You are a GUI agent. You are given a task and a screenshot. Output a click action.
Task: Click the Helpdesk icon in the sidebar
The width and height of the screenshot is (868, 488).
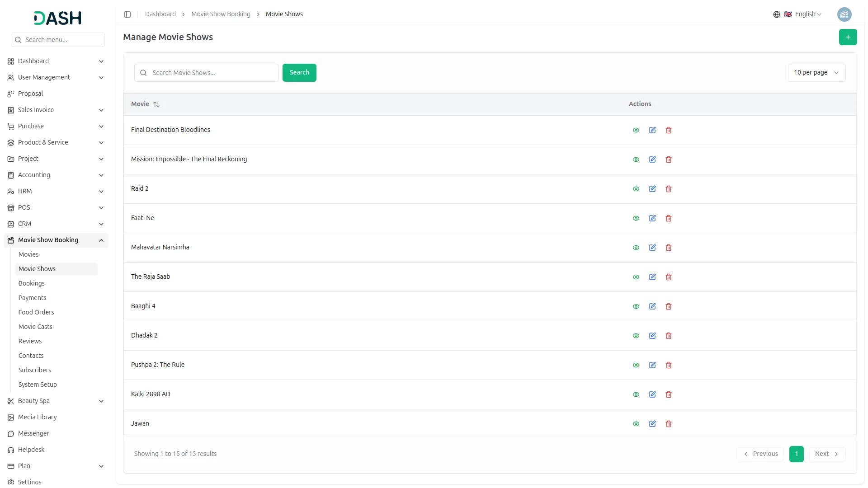point(10,450)
